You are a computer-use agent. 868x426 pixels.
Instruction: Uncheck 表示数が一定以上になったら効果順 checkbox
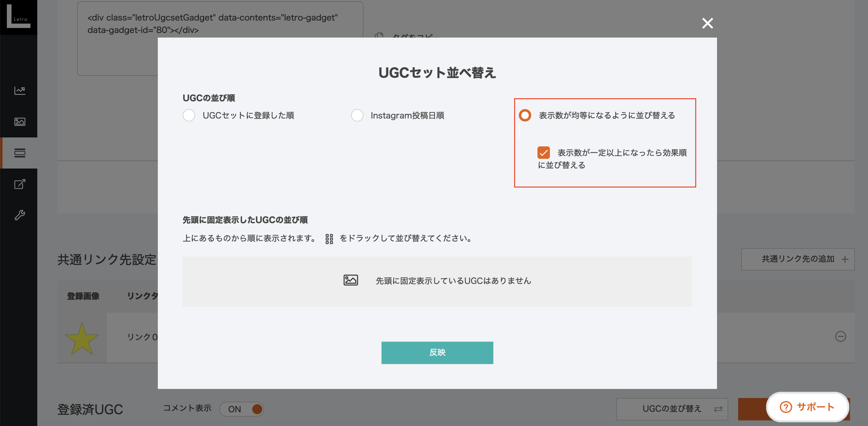coord(543,152)
